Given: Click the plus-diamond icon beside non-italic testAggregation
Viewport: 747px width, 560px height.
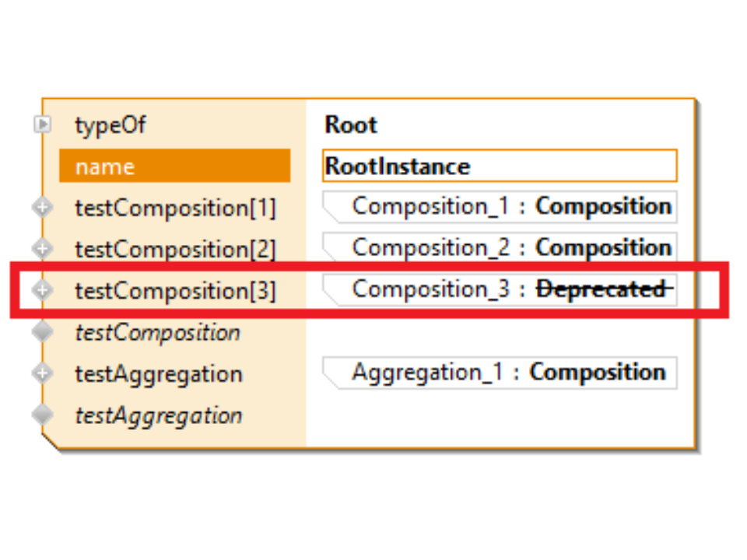Looking at the screenshot, I should coord(44,373).
